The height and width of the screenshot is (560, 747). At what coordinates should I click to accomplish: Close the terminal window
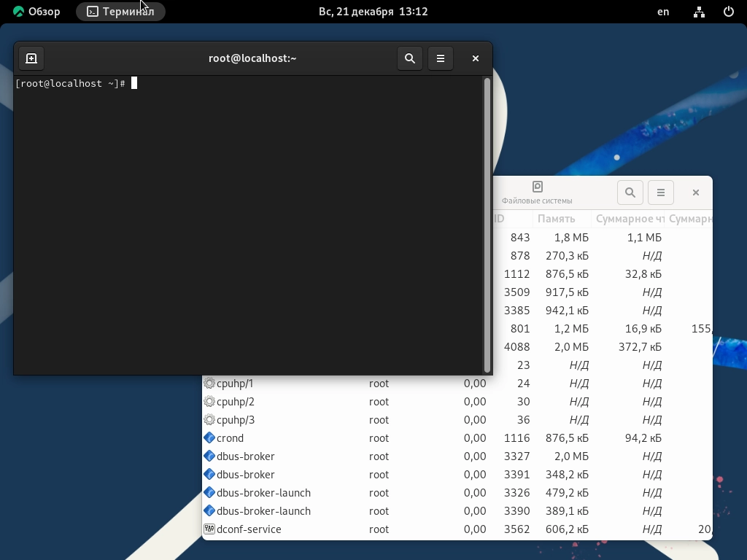pyautogui.click(x=476, y=58)
